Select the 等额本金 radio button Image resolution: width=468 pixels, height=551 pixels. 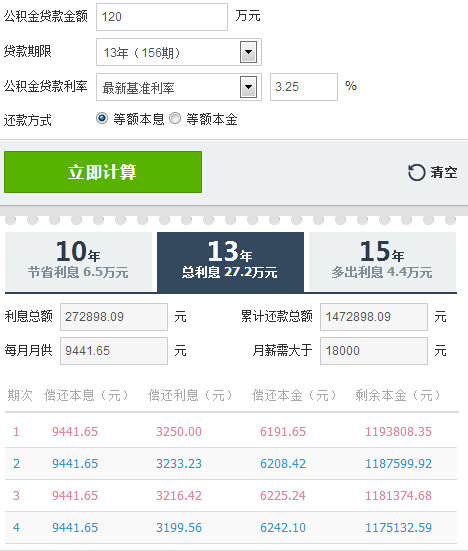(175, 118)
